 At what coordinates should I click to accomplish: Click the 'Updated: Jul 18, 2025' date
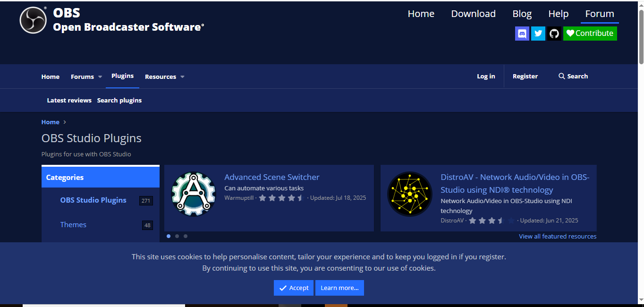click(338, 198)
